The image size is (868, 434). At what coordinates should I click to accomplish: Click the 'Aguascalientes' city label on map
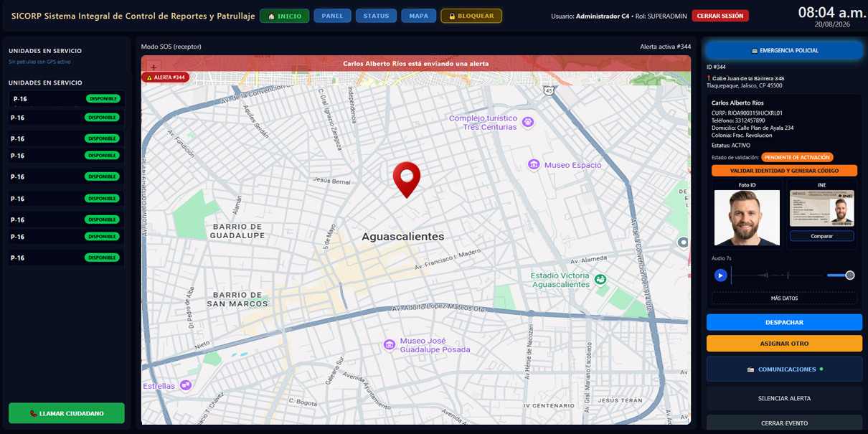tap(402, 237)
